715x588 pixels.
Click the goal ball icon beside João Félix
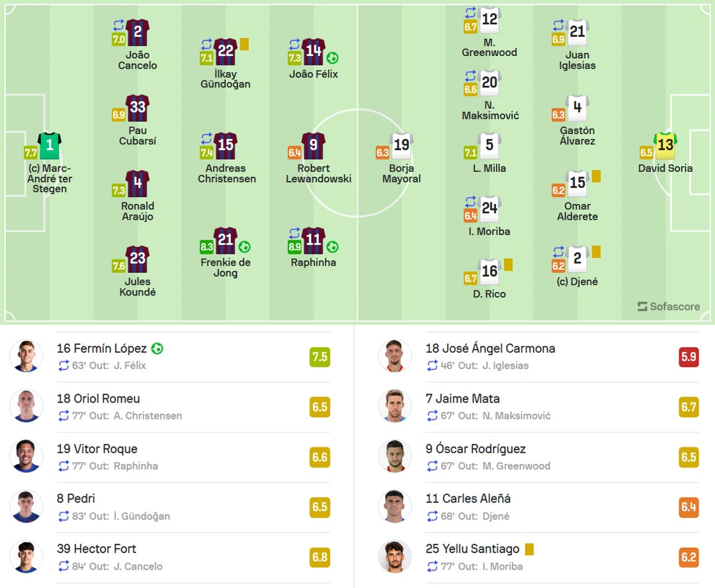(x=333, y=58)
